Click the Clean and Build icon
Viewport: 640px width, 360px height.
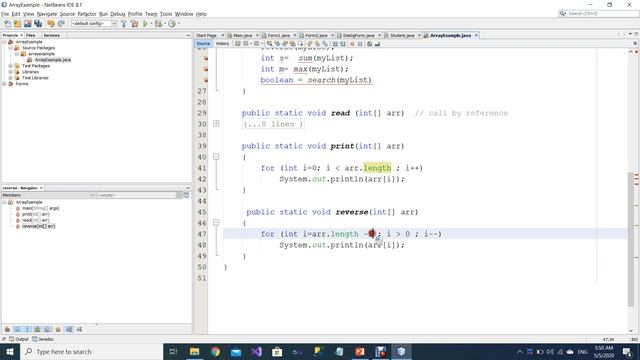pos(134,24)
